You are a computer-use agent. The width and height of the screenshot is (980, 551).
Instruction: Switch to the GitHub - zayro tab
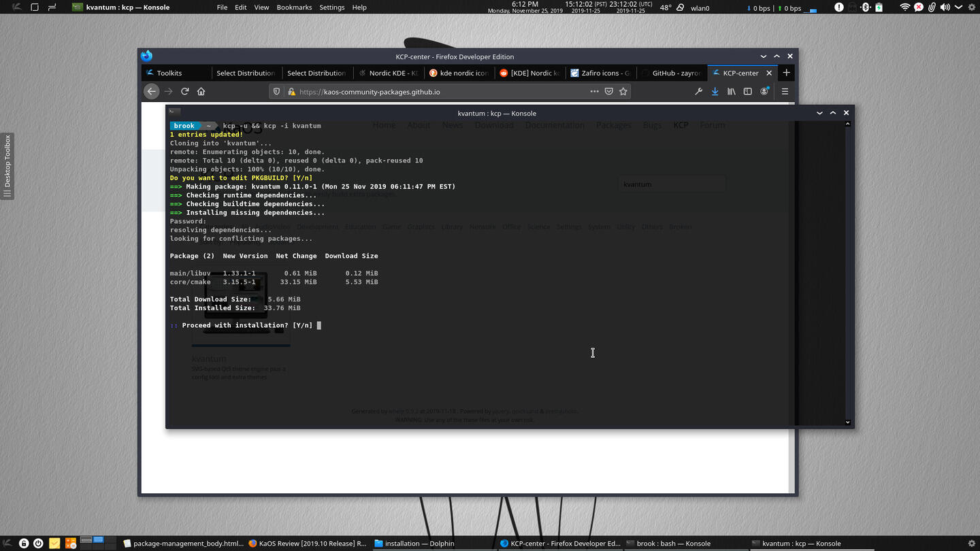coord(671,73)
